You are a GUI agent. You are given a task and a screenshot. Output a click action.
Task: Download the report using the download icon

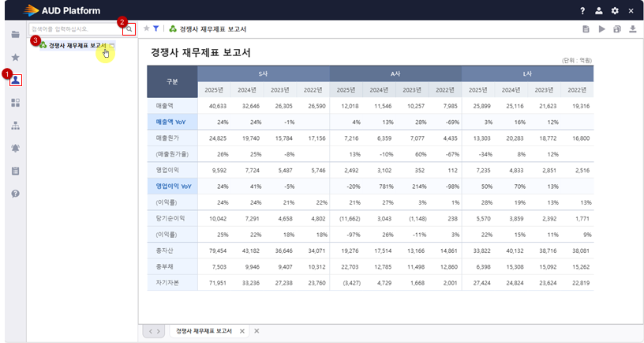tap(632, 29)
